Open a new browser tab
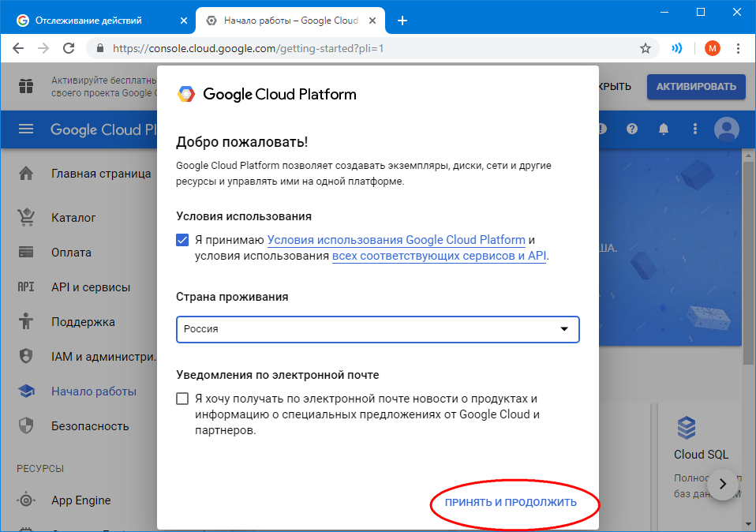 click(402, 21)
